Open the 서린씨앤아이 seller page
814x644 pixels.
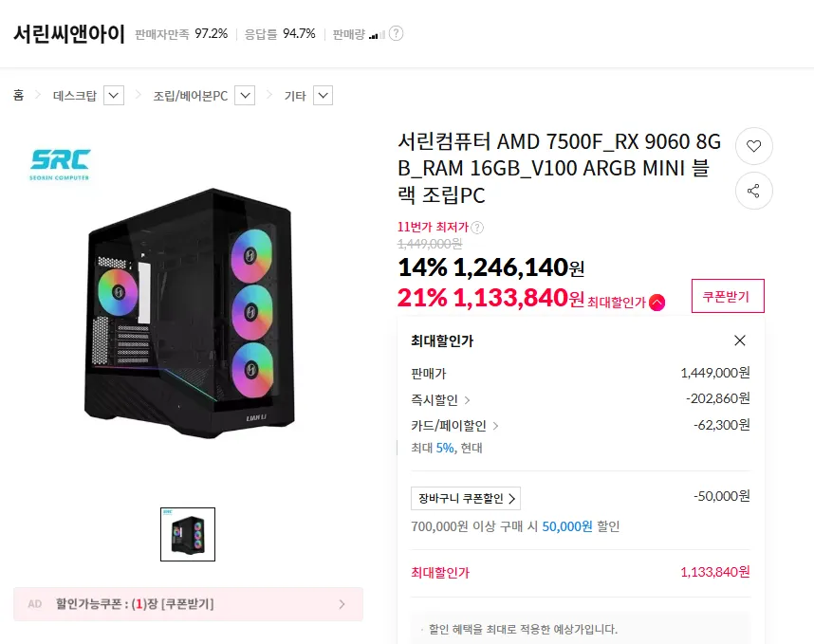click(x=68, y=34)
